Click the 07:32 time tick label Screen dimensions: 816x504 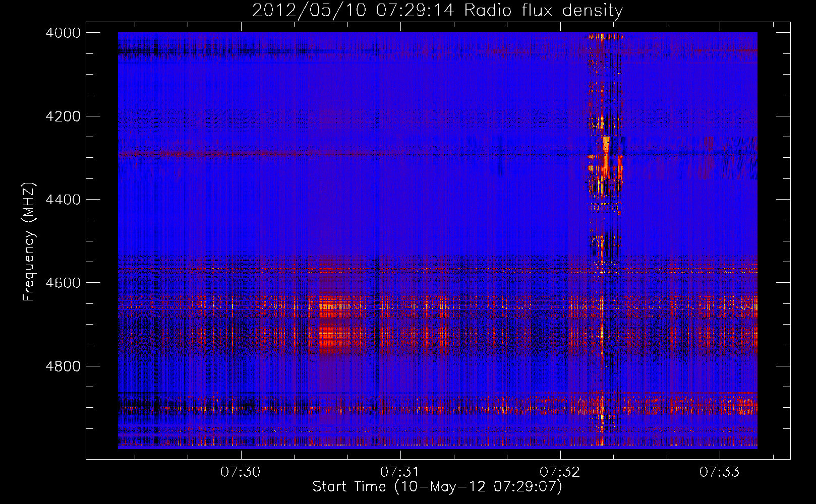[x=560, y=472]
